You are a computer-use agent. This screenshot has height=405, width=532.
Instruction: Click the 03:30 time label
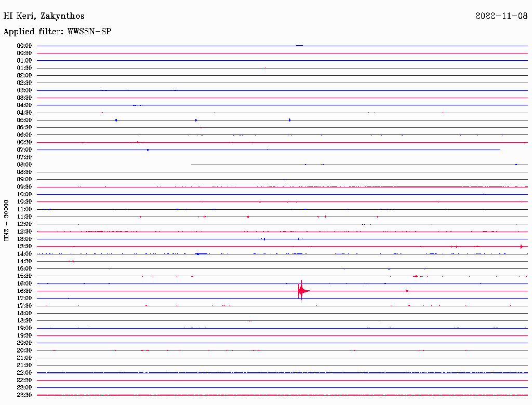point(24,98)
